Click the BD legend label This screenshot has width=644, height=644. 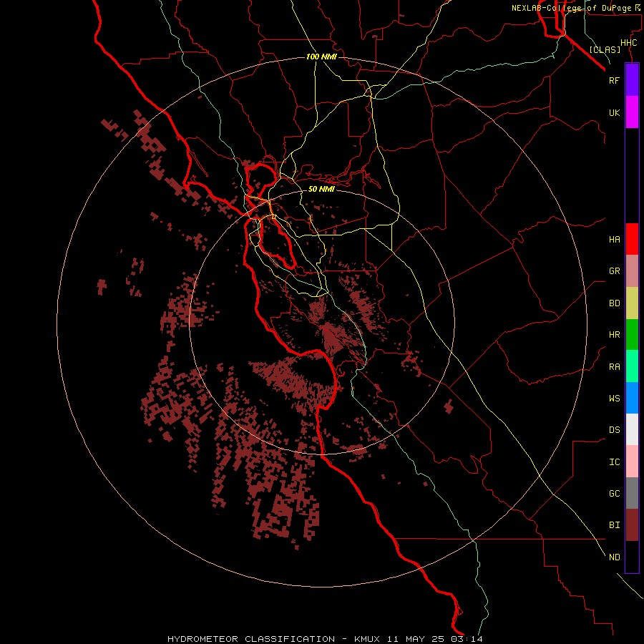pos(614,303)
